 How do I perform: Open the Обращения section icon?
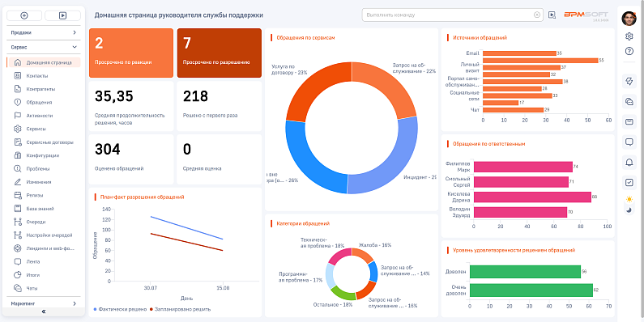click(x=17, y=102)
